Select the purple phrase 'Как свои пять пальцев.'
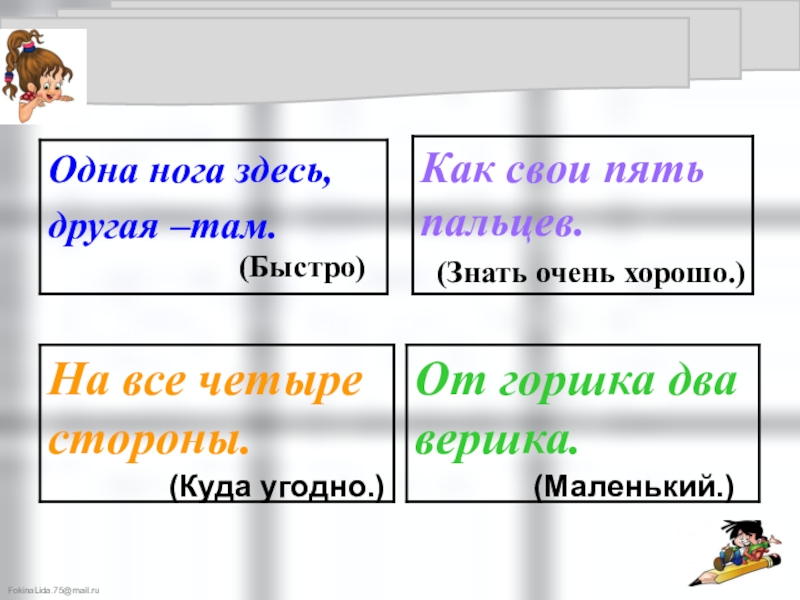This screenshot has width=800, height=600. coord(562,196)
